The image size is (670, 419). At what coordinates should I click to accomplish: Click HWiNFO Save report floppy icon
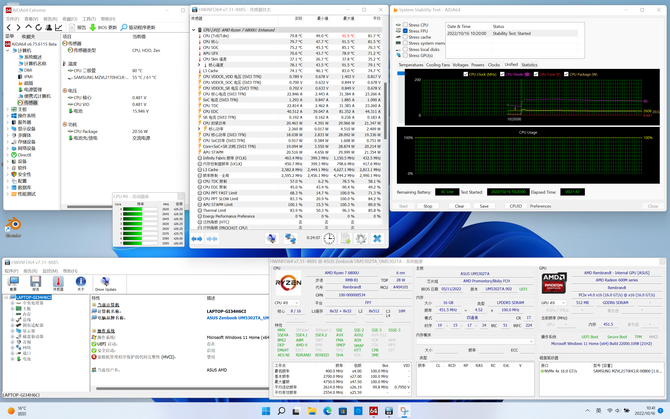[35, 283]
